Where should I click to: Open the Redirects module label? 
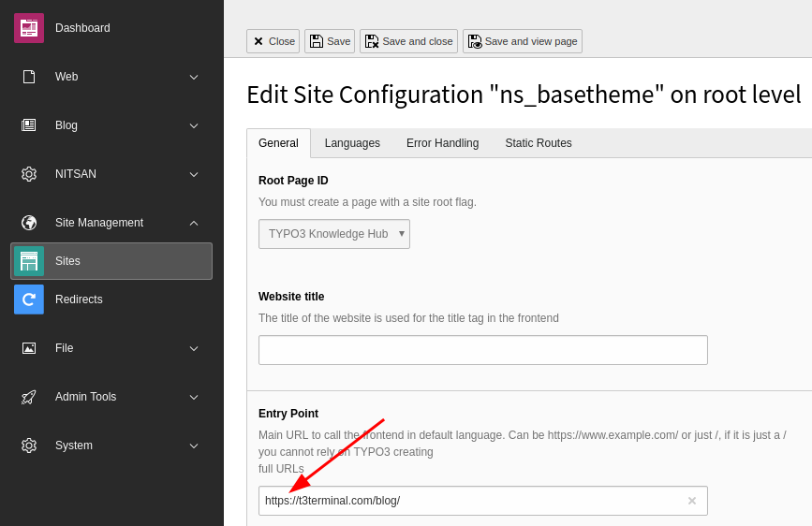coord(79,300)
